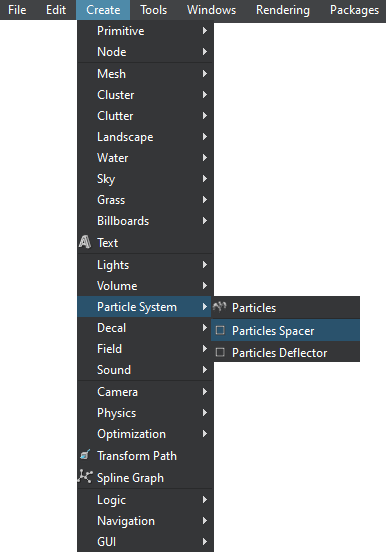Open the Rendering menu
Image resolution: width=386 pixels, height=552 pixels.
tap(283, 10)
